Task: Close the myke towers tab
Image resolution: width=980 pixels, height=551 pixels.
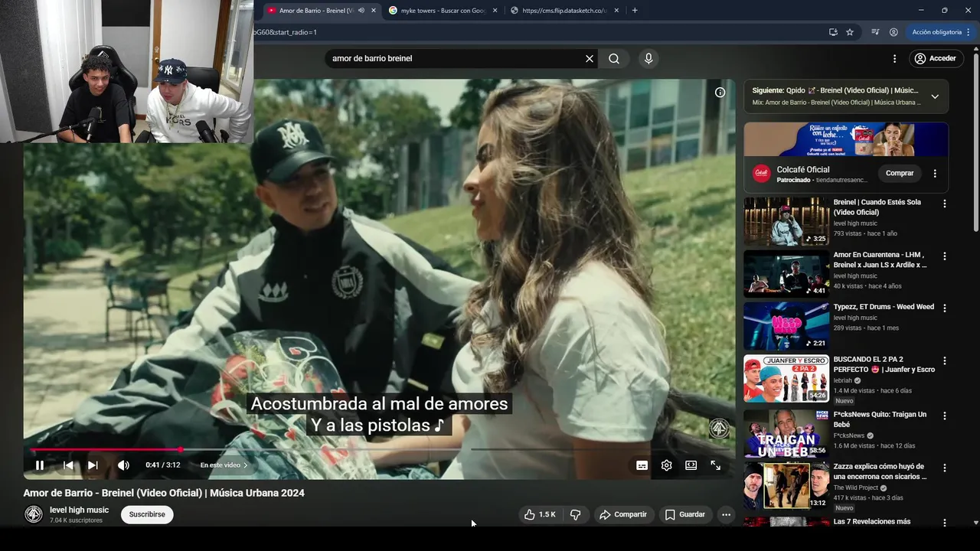Action: (x=495, y=11)
